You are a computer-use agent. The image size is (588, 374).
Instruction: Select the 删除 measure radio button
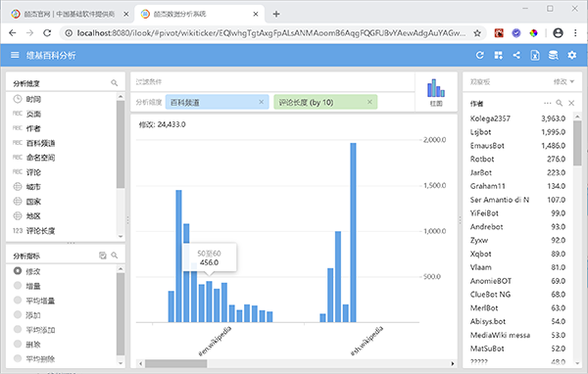pyautogui.click(x=18, y=344)
